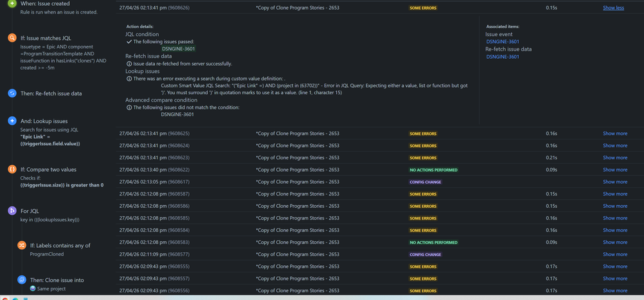Expand Show more for NO ACTIONS PERFORMED entry 9608622

click(615, 170)
